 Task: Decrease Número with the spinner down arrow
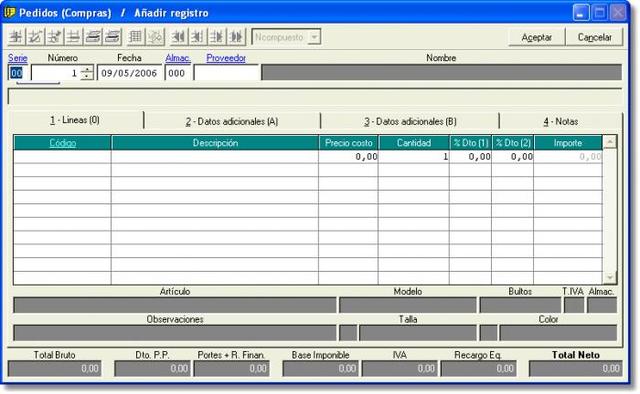coord(87,76)
